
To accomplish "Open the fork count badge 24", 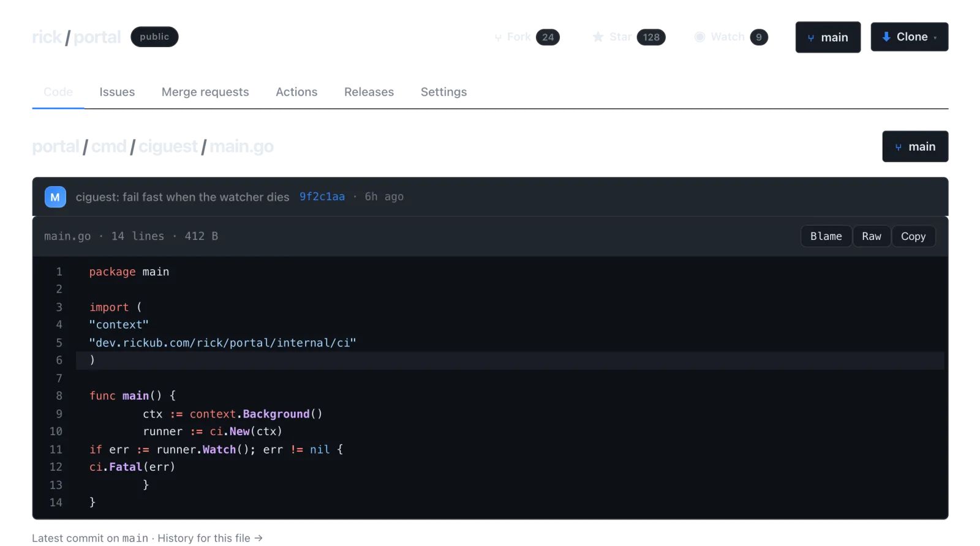I will 548,37.
